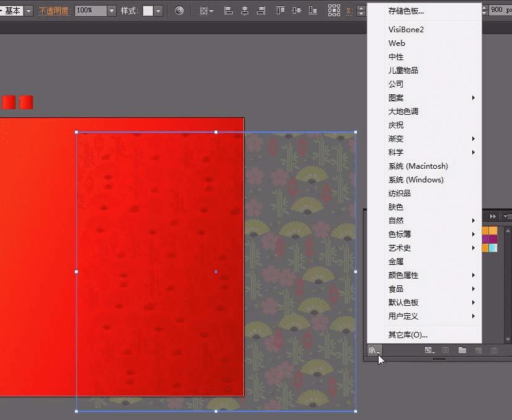512x420 pixels.
Task: Open the swatches panel flyout menu
Action: click(x=507, y=216)
